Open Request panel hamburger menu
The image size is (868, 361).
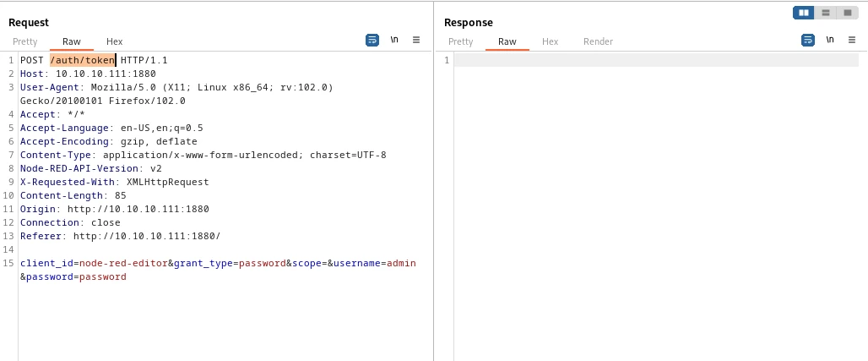click(416, 40)
